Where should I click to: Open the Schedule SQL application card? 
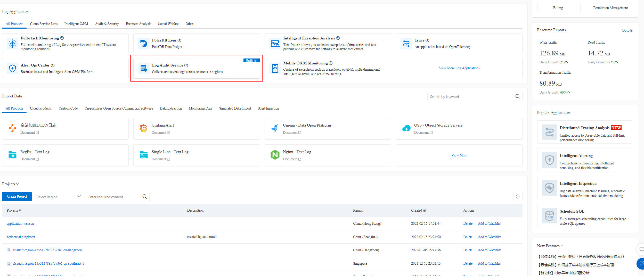point(585,215)
